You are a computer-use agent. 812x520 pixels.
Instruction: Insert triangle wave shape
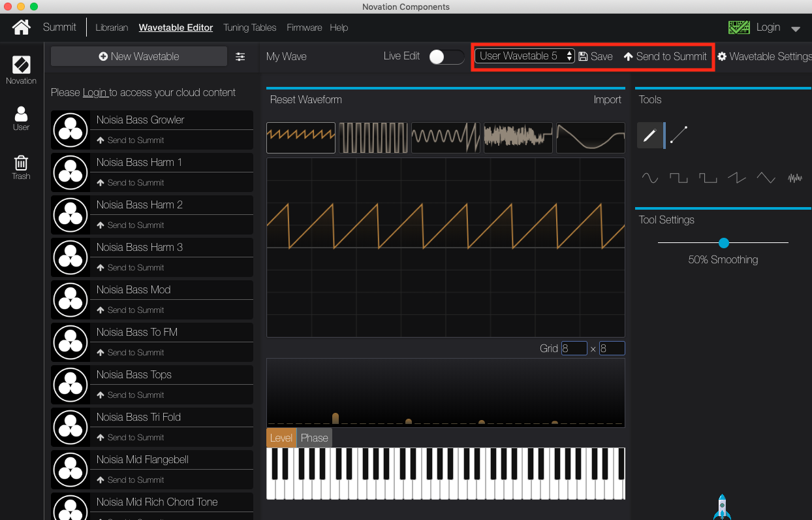pyautogui.click(x=766, y=177)
